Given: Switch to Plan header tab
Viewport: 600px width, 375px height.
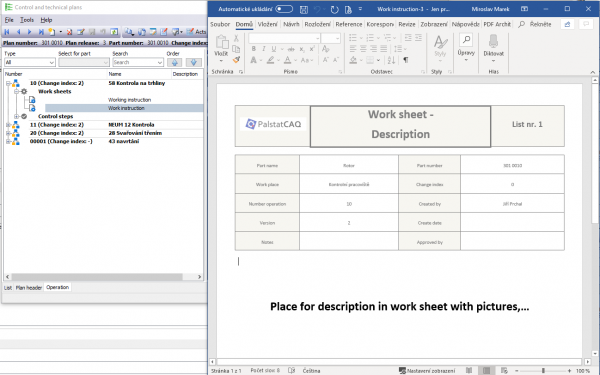Looking at the screenshot, I should tap(29, 288).
